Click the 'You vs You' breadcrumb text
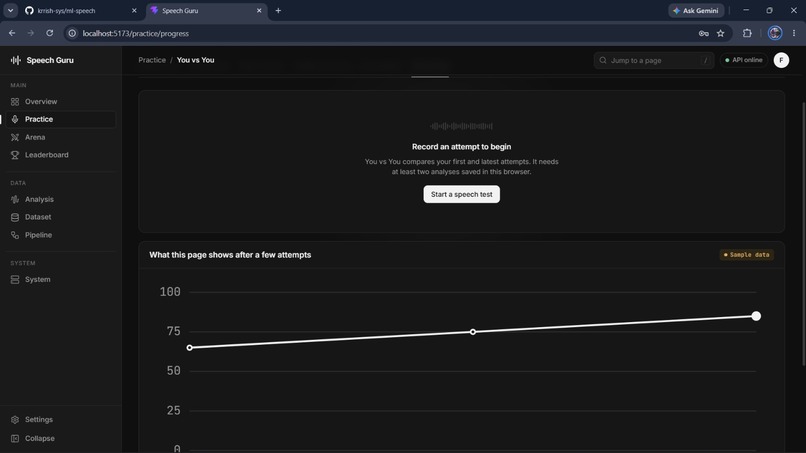This screenshot has height=453, width=806. pos(195,60)
